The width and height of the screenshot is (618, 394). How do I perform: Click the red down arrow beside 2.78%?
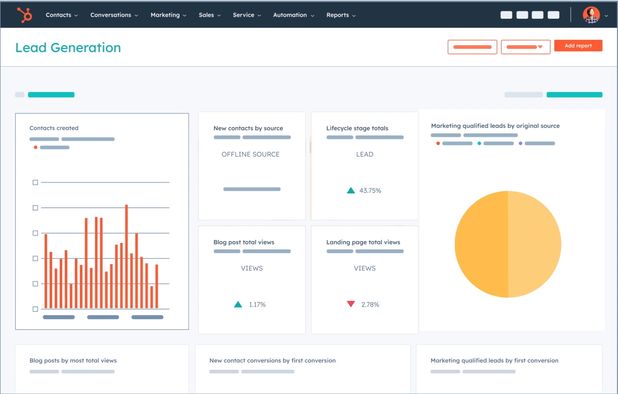[x=351, y=304]
